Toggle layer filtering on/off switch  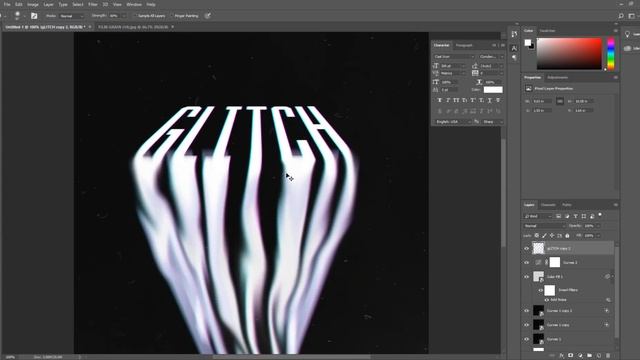[x=600, y=214]
